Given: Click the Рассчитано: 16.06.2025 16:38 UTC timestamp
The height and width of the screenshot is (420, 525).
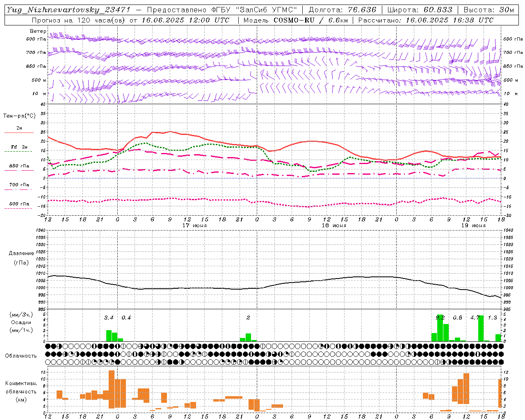Looking at the screenshot, I should point(426,20).
